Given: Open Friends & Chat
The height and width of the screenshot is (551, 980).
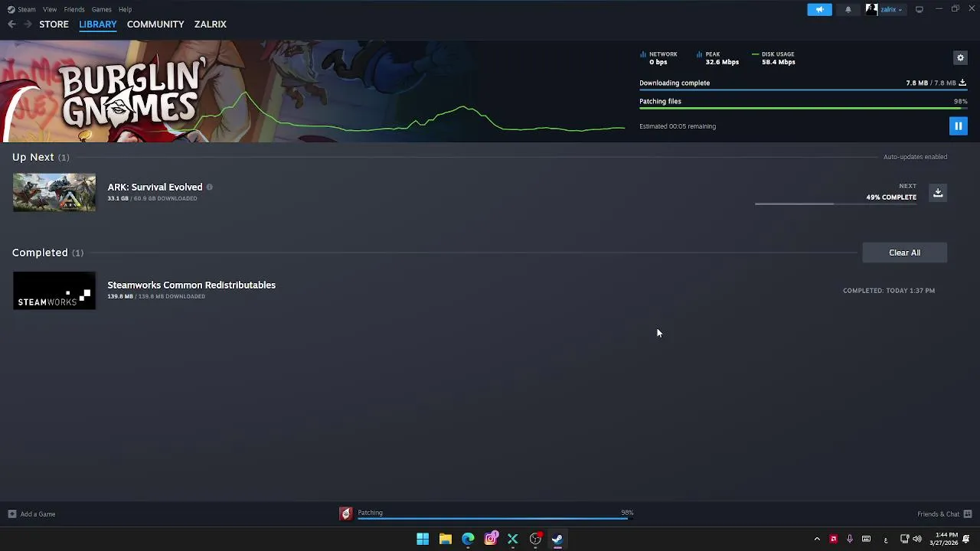Looking at the screenshot, I should pyautogui.click(x=938, y=514).
